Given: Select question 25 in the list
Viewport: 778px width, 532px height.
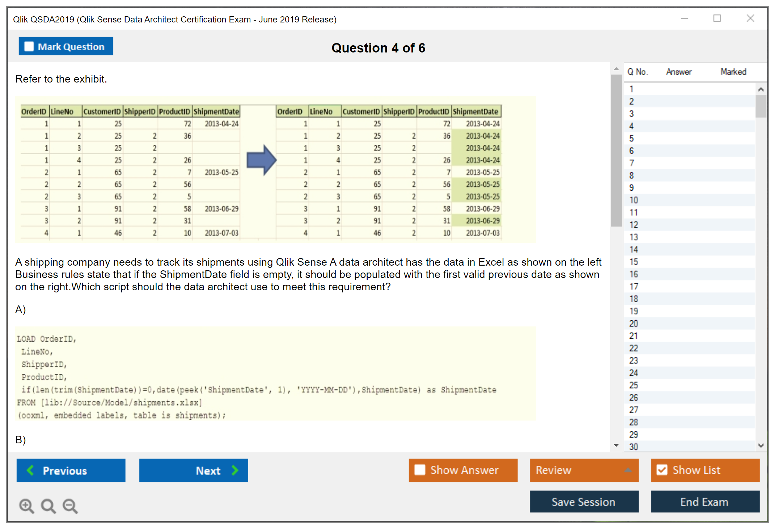Looking at the screenshot, I should 634,385.
